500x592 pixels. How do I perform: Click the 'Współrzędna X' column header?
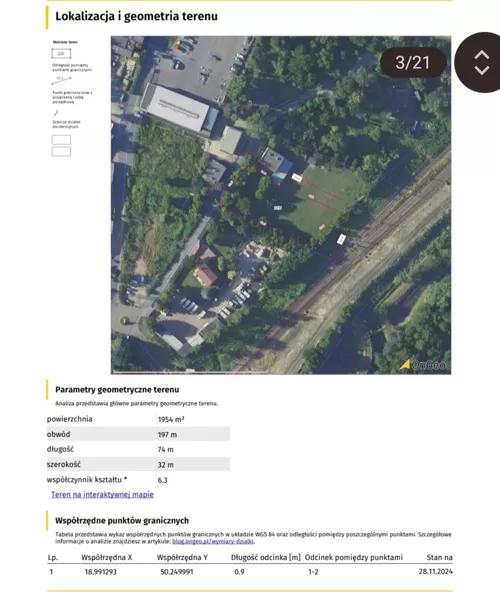click(x=106, y=557)
